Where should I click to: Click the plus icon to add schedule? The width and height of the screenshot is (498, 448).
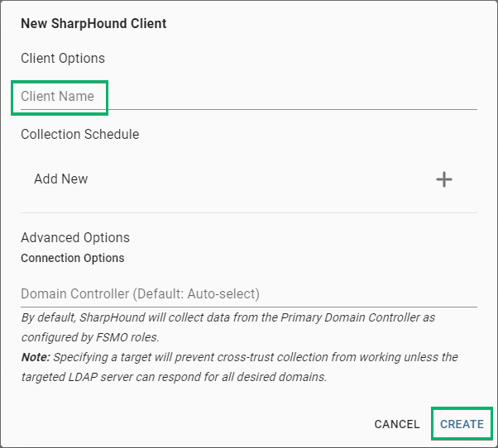tap(444, 179)
